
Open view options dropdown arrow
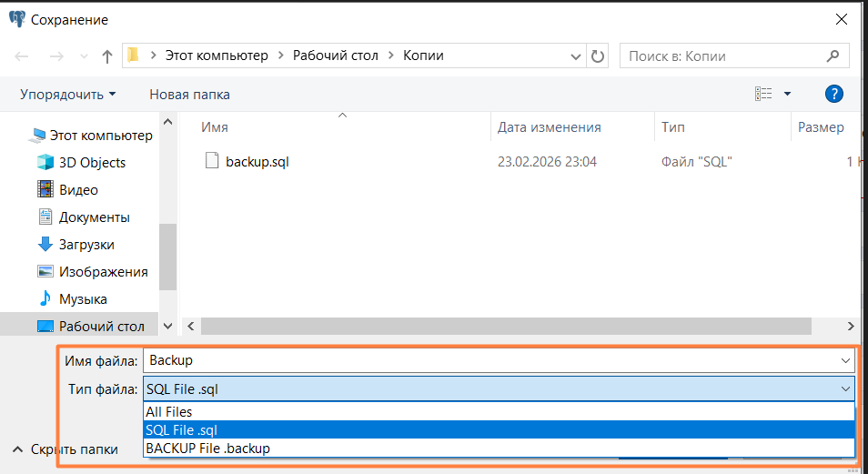click(x=787, y=94)
